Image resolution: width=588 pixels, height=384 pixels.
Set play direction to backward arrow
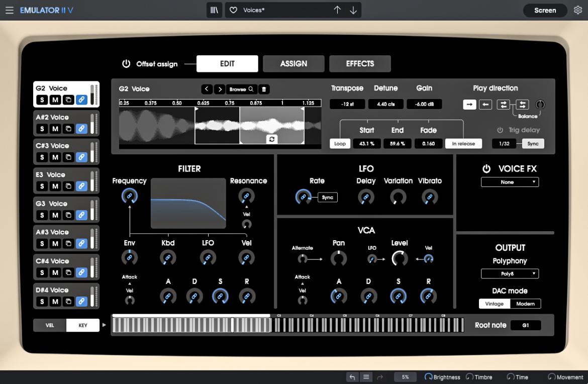(485, 105)
